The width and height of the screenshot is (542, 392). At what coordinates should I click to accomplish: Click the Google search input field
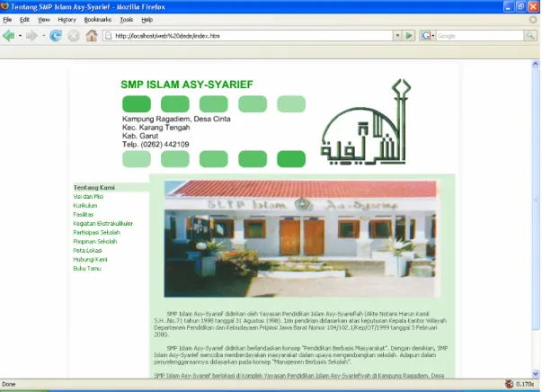(480, 36)
